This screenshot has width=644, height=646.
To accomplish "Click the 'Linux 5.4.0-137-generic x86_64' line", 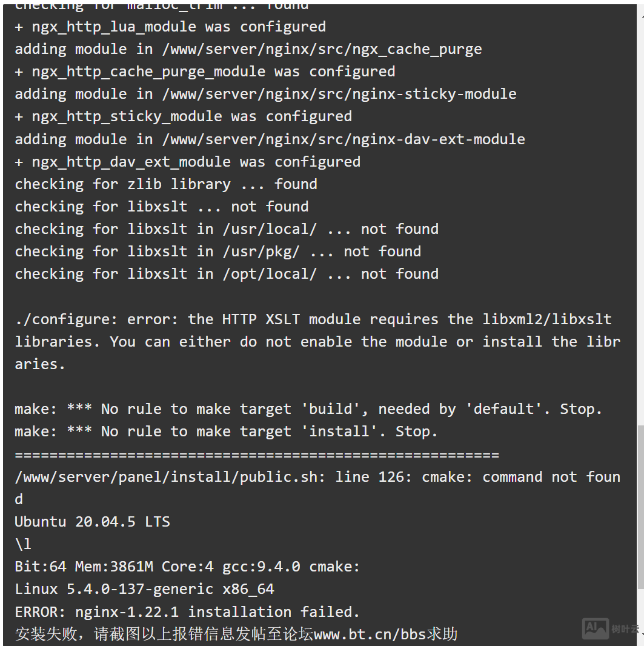I will pos(144,589).
